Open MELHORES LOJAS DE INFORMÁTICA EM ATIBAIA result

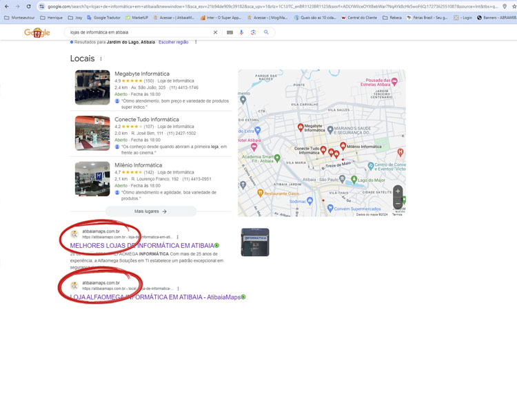pos(142,246)
